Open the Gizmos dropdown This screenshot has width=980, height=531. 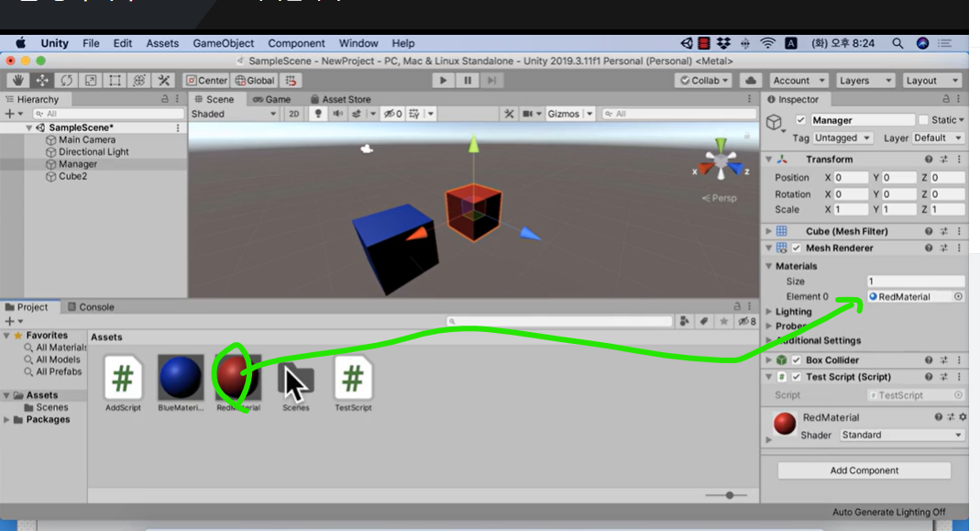[x=569, y=114]
